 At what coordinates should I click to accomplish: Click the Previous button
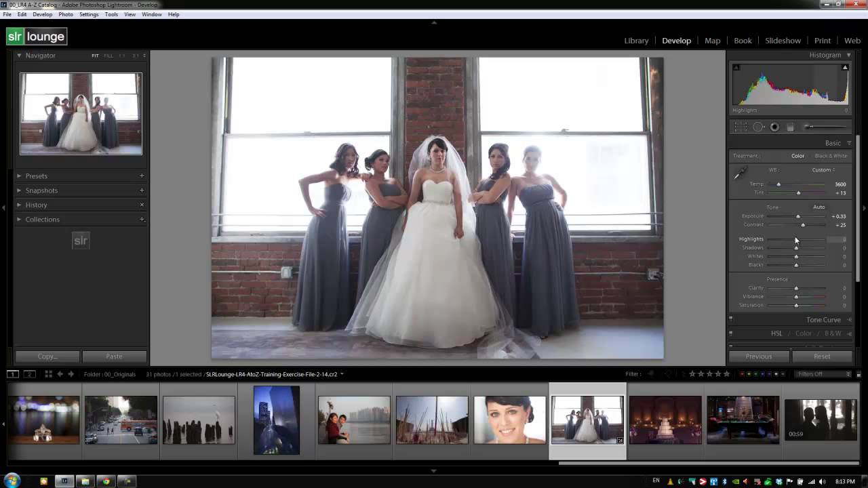pos(758,357)
